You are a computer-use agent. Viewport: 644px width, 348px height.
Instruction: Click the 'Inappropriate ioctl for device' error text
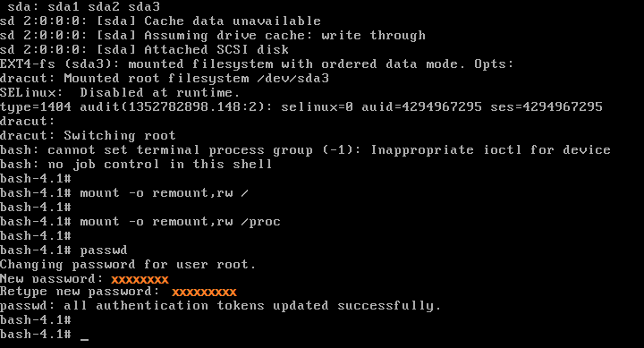pyautogui.click(x=490, y=150)
